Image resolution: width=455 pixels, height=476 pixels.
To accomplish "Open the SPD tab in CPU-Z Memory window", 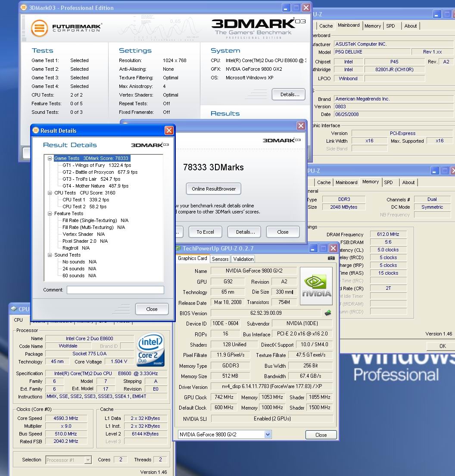I will tap(388, 182).
